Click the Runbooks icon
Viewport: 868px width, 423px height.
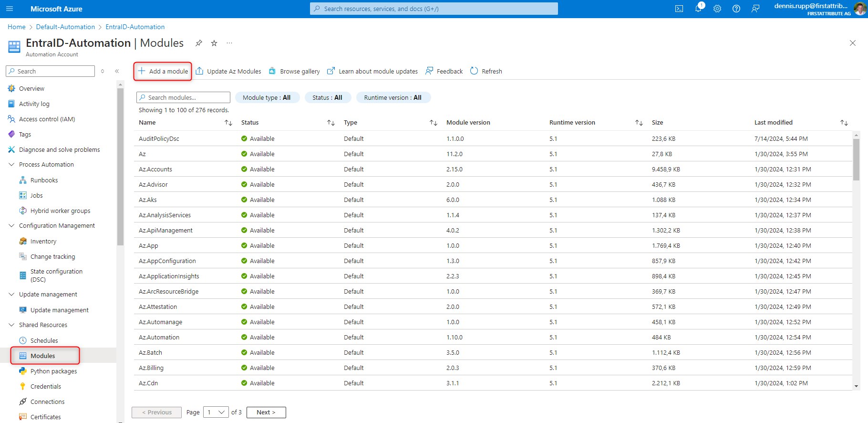[x=23, y=180]
